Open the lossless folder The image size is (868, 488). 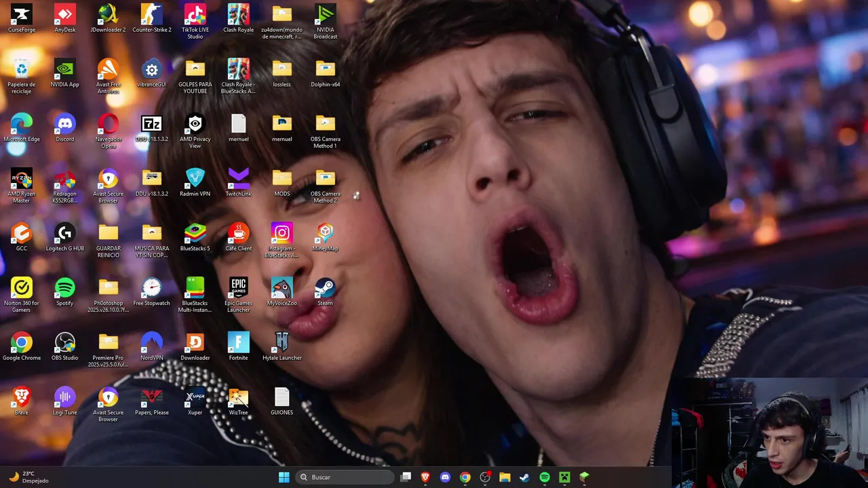click(282, 73)
